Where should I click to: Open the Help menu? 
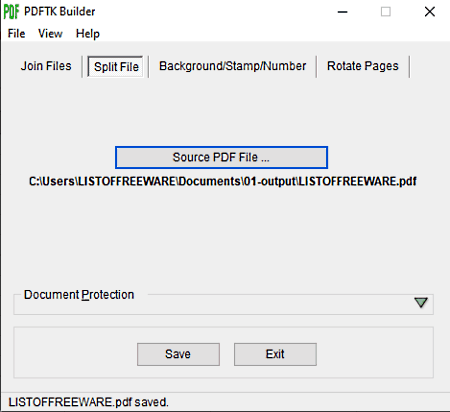(x=88, y=34)
